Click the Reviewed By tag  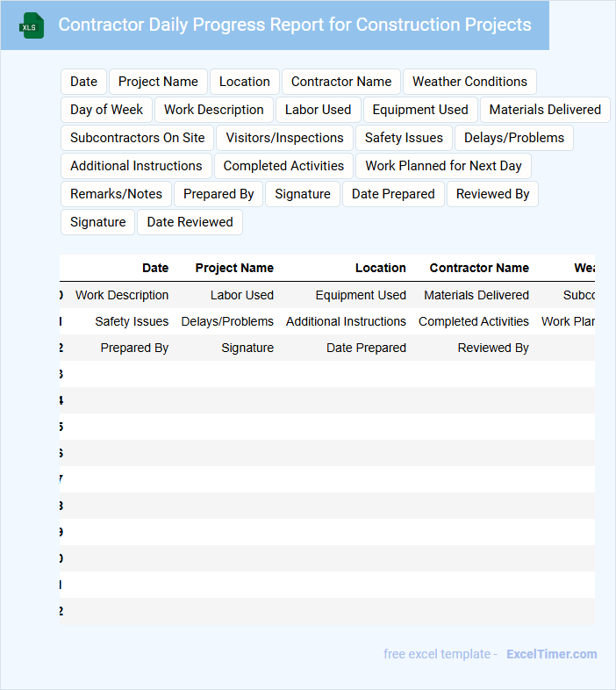(492, 194)
